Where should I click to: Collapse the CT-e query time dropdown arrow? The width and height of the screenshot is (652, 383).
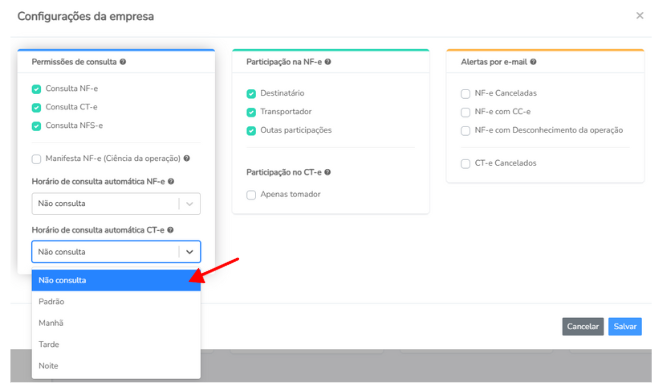(190, 252)
